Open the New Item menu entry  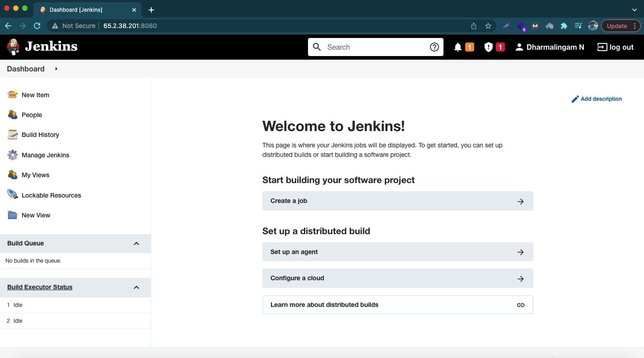(x=35, y=95)
